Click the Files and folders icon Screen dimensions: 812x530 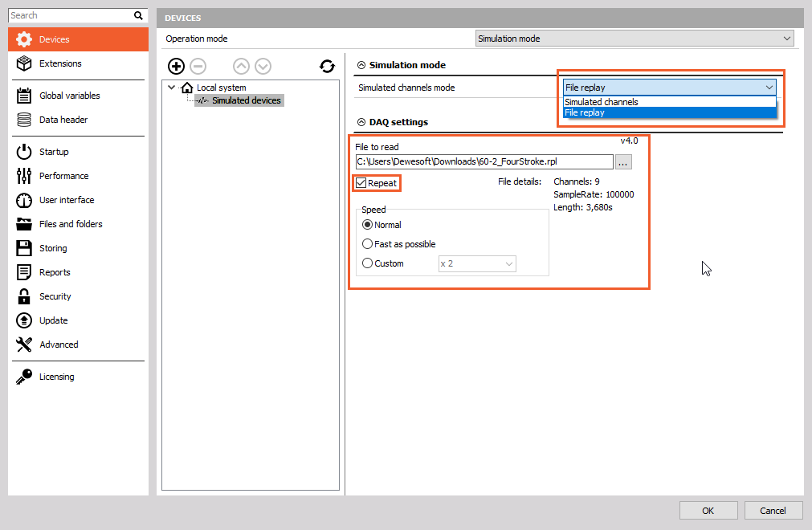24,224
